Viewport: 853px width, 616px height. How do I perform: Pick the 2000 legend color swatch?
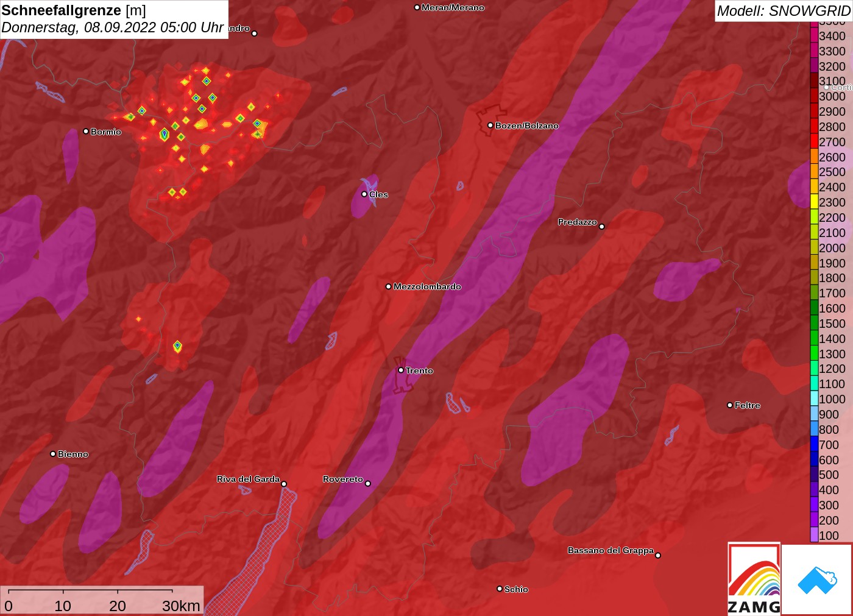[x=814, y=247]
